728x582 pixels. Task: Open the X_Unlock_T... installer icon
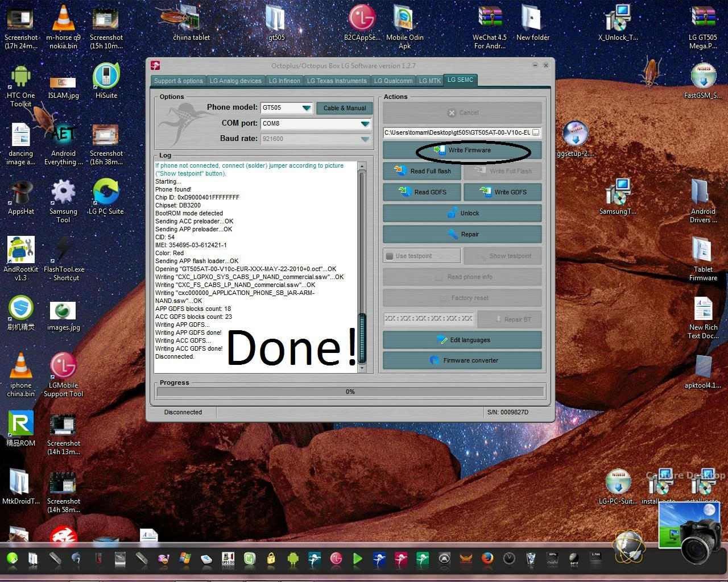[x=618, y=23]
